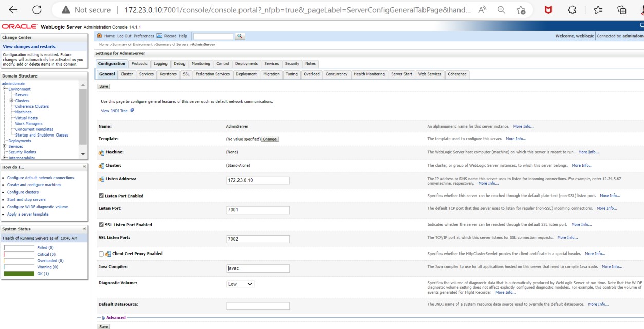
Task: Open the McAfee extension icon
Action: tap(548, 10)
